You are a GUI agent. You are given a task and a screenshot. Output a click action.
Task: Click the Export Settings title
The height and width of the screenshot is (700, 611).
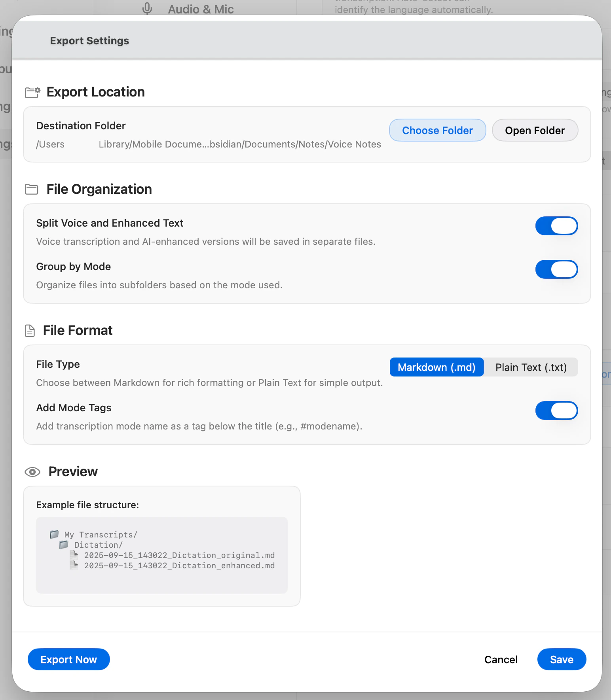point(89,41)
